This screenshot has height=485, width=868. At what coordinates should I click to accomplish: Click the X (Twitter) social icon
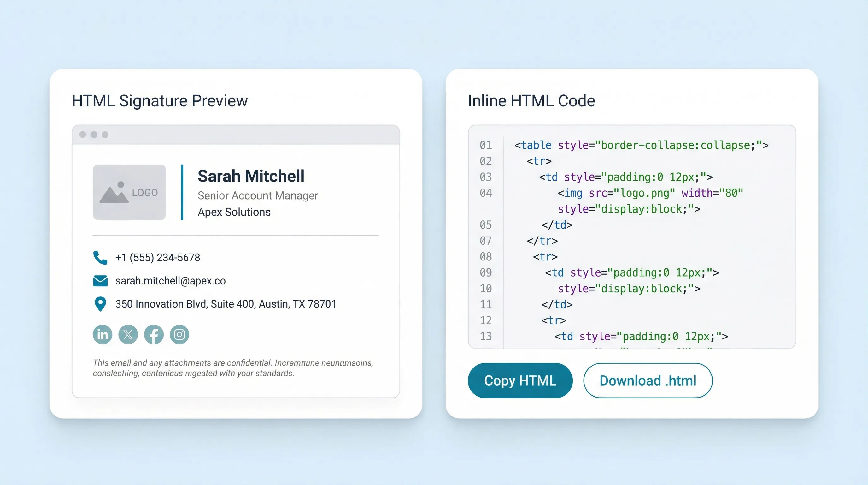pyautogui.click(x=128, y=334)
